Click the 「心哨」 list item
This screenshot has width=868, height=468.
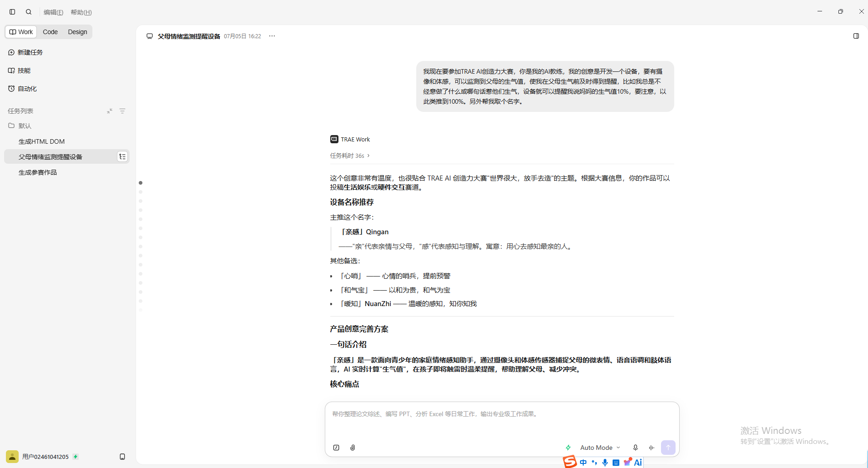(394, 276)
